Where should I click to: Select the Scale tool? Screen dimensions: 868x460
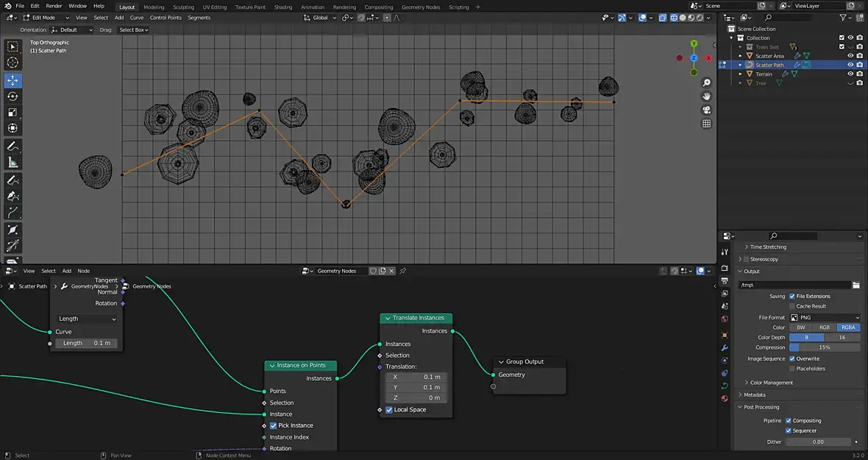[x=13, y=113]
